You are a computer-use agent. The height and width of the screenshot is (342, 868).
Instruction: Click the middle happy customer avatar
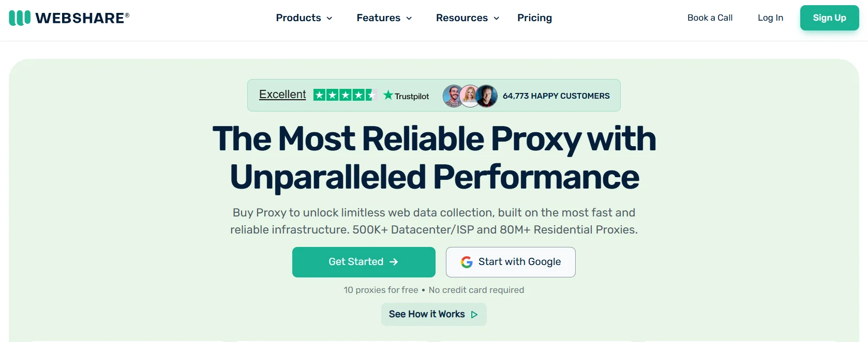coord(470,96)
